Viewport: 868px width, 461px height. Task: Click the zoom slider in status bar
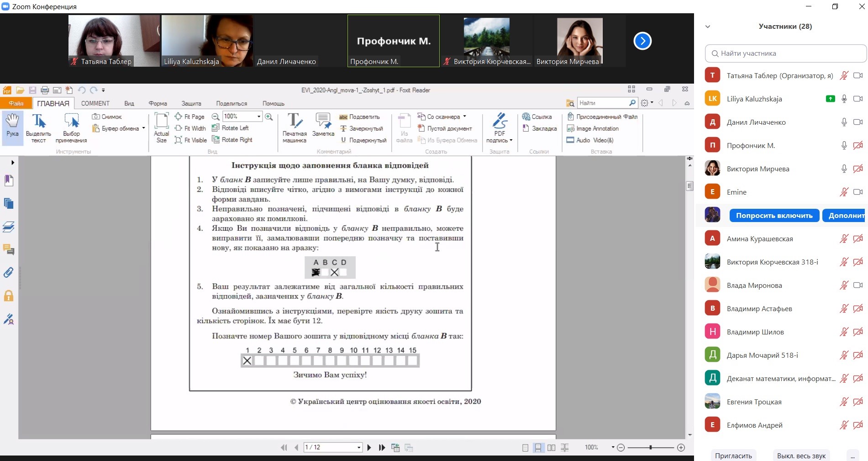pos(650,448)
